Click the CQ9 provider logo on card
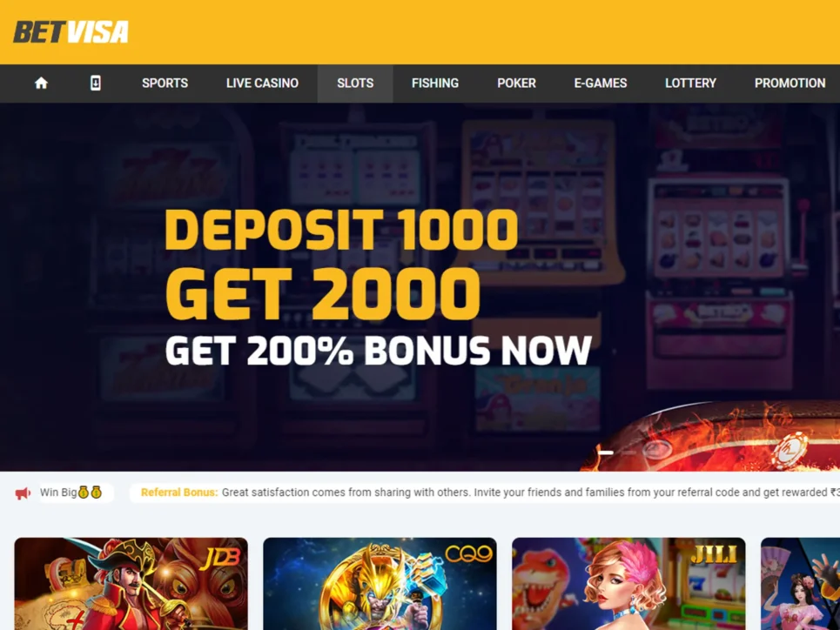Screen dimensions: 840x630 (469, 554)
